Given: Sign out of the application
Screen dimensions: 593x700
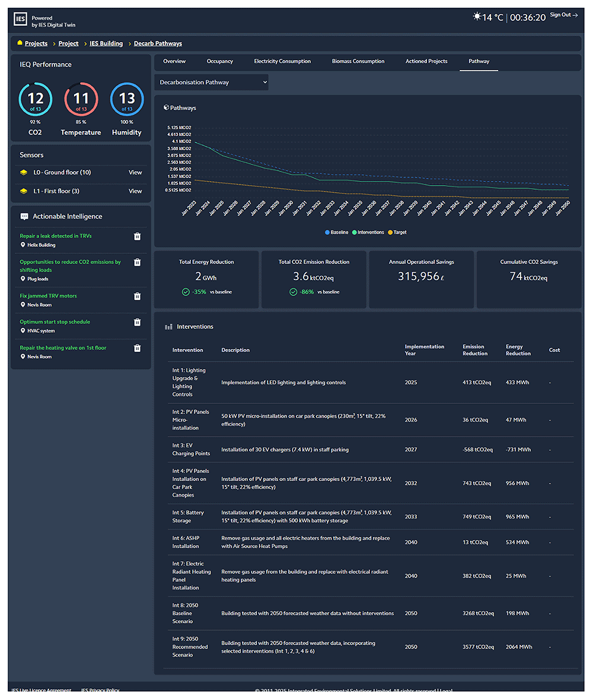Looking at the screenshot, I should [x=563, y=15].
